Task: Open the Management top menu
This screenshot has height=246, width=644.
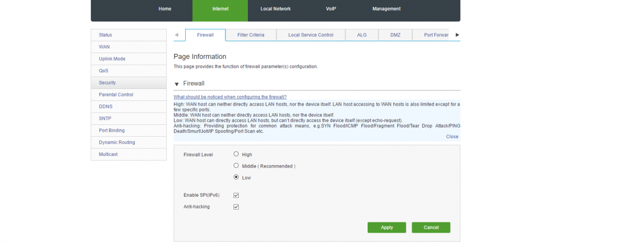Action: coord(386,9)
